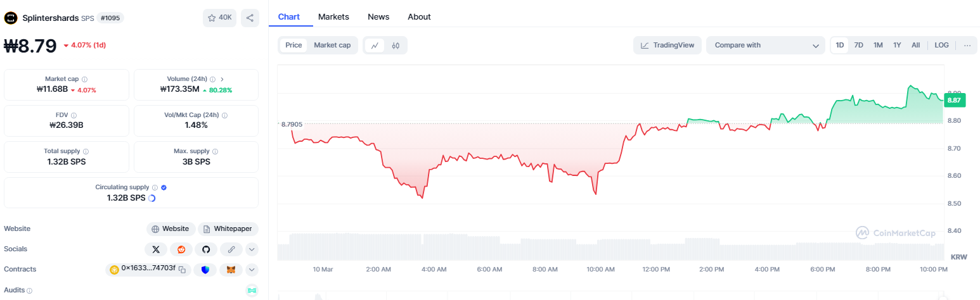Set the chart range to 1Y
Viewport: 980px width, 300px height.
point(897,45)
